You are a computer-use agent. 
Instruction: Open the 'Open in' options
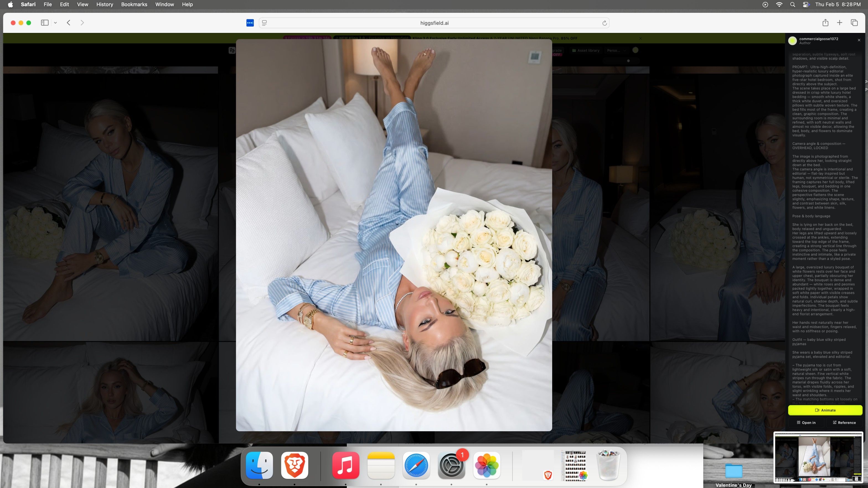tap(806, 422)
